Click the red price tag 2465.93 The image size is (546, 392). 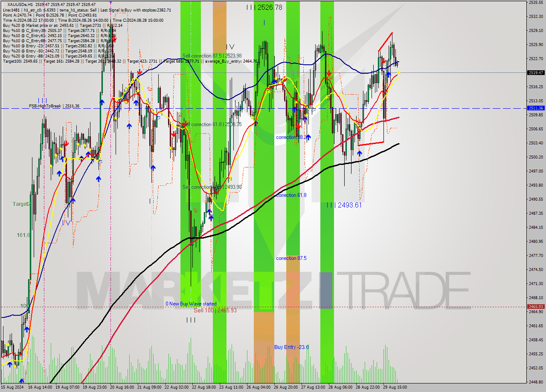pyautogui.click(x=536, y=307)
